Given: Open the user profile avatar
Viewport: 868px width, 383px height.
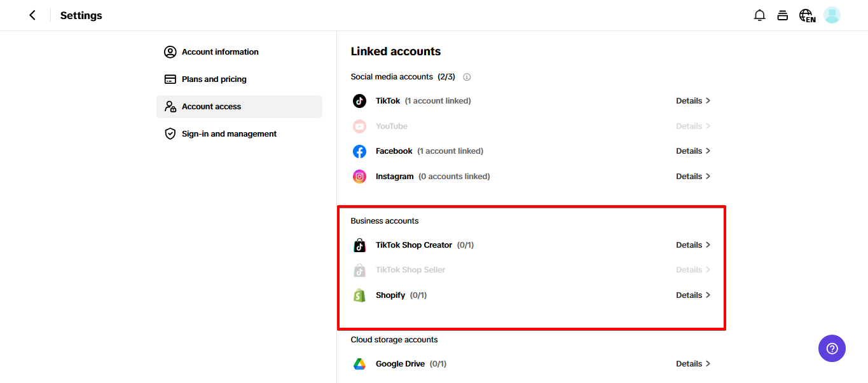Looking at the screenshot, I should click(x=832, y=15).
